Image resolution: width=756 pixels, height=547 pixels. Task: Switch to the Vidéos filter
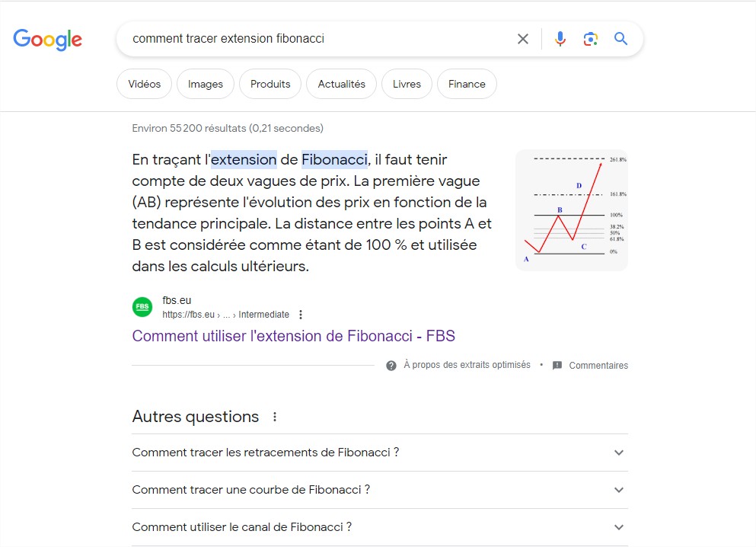point(145,84)
